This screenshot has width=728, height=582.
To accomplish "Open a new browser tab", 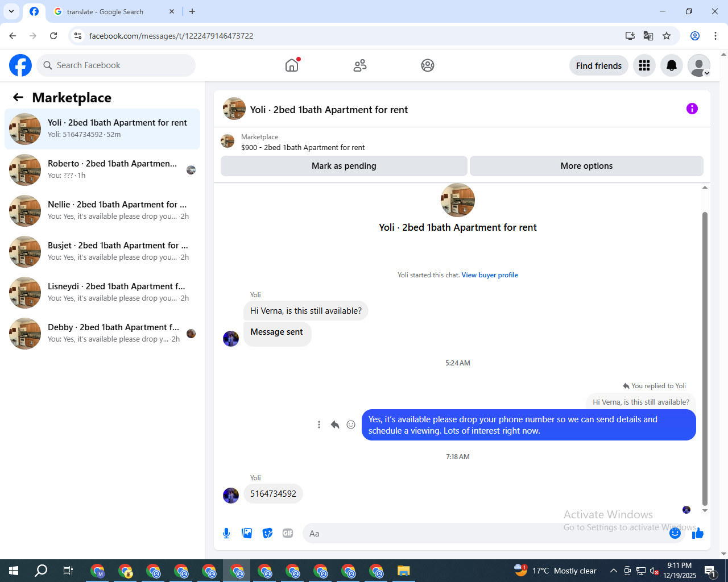I will pos(192,11).
